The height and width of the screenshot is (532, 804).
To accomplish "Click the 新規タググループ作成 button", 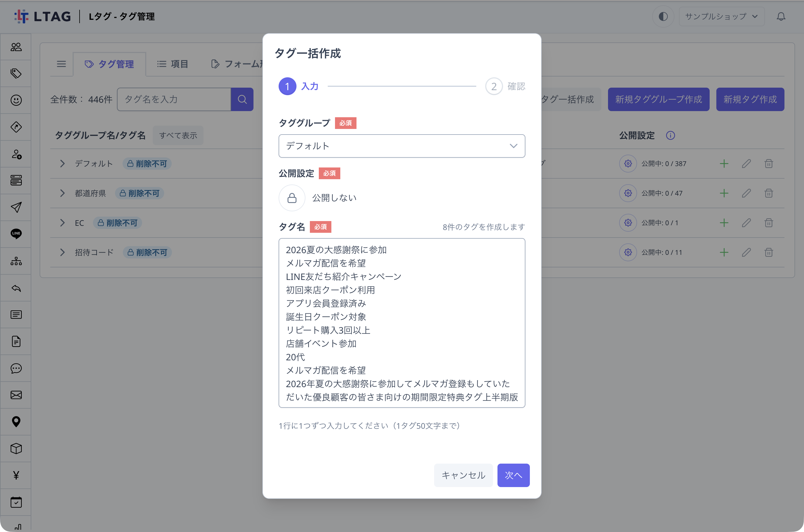I will [659, 99].
